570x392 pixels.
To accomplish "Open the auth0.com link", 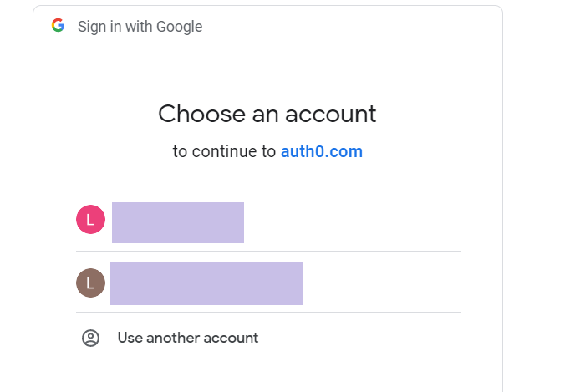I will pyautogui.click(x=321, y=152).
